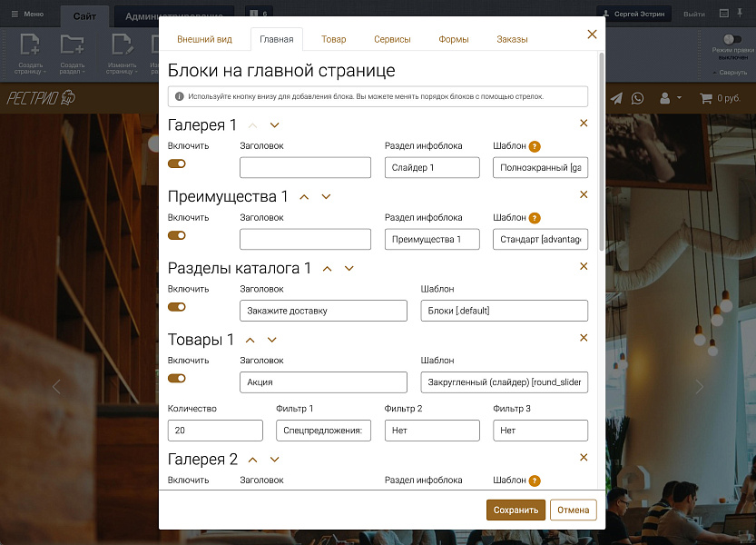Image resolution: width=756 pixels, height=545 pixels.
Task: Move Товары 1 block up
Action: point(250,340)
